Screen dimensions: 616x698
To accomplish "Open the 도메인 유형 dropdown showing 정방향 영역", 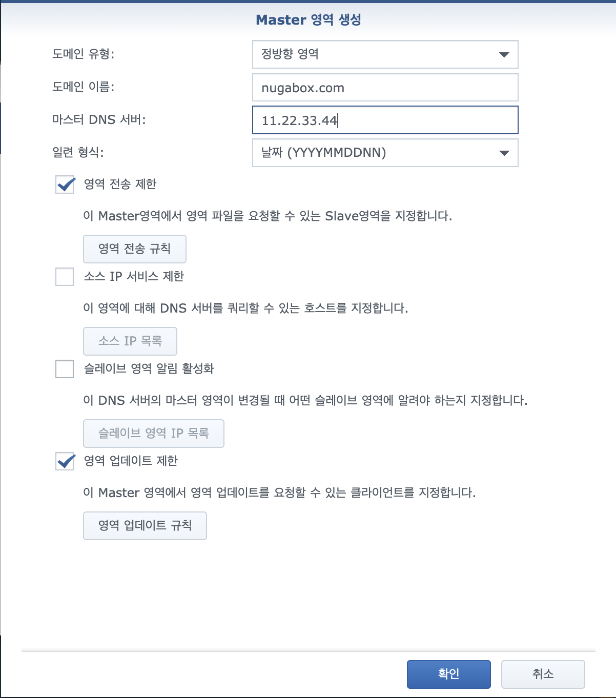I will tap(385, 54).
